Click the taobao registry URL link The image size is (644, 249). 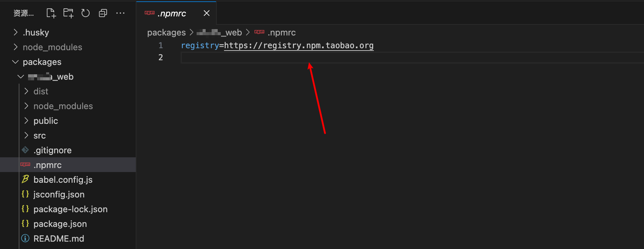pyautogui.click(x=299, y=46)
